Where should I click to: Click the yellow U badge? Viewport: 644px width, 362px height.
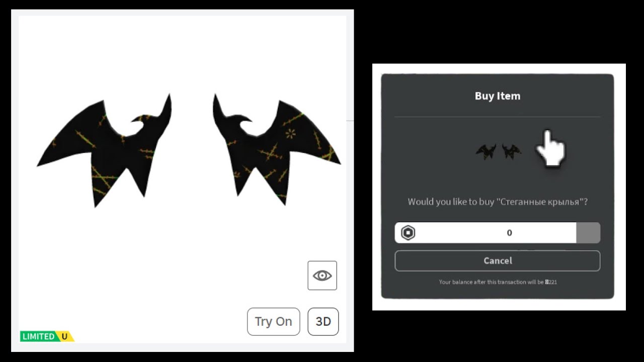point(65,336)
